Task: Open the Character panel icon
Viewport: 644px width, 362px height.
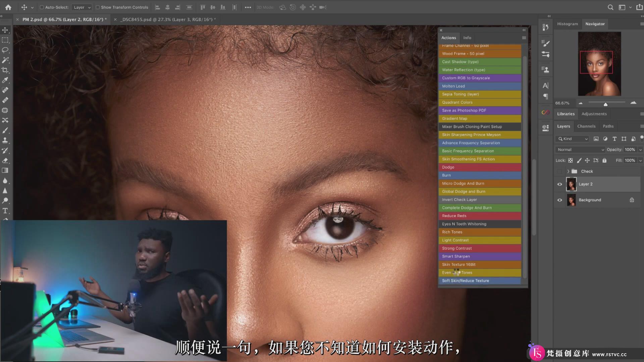Action: [546, 85]
